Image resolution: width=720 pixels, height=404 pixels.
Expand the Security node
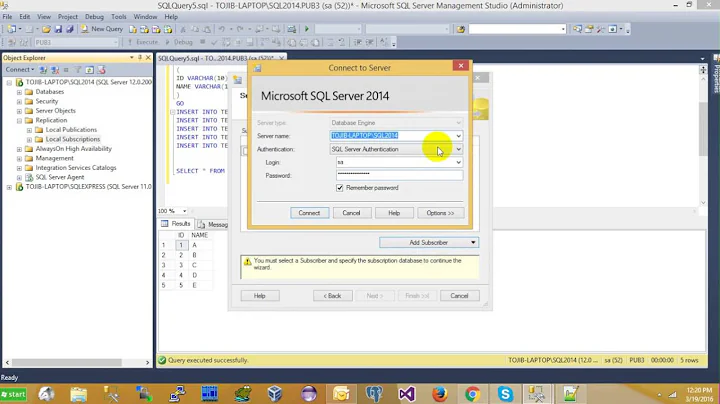coord(19,101)
